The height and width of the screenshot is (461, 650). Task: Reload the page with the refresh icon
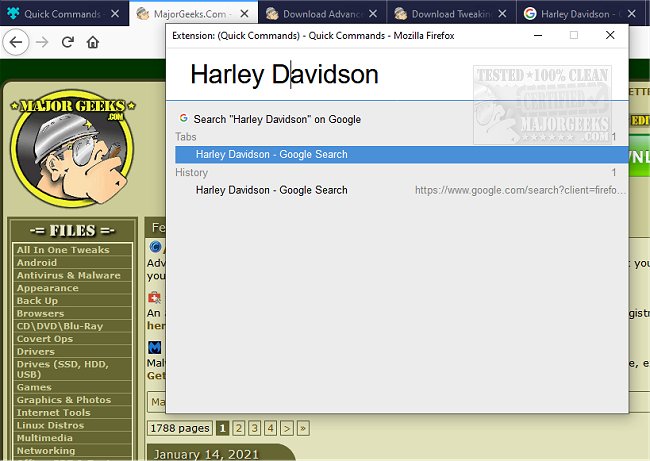click(68, 42)
